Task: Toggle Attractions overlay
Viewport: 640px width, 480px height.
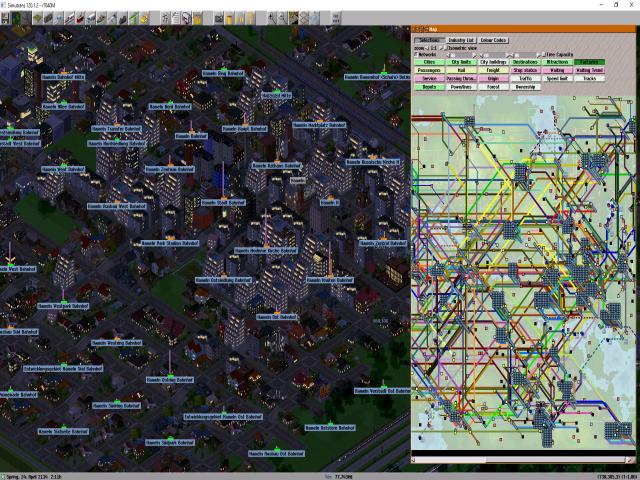Action: point(557,62)
